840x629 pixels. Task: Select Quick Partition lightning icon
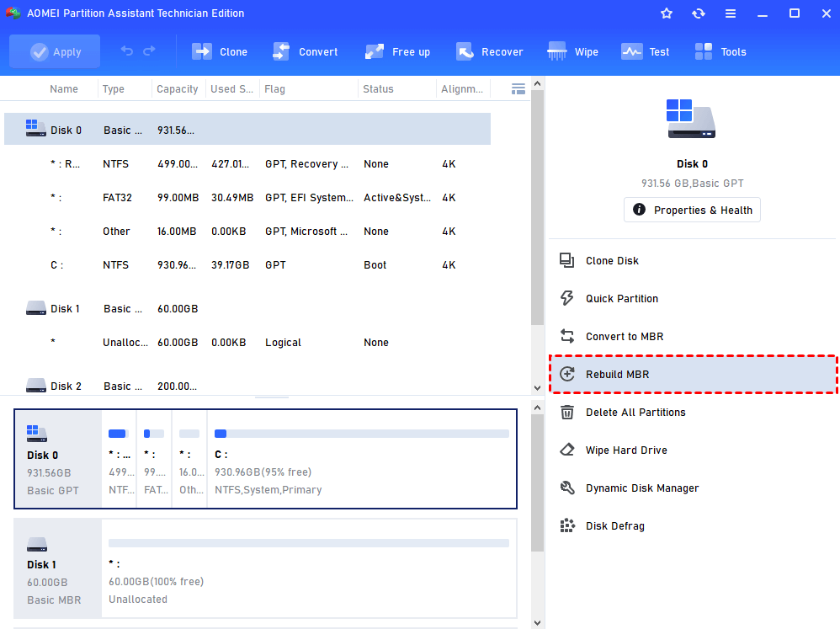(x=566, y=298)
